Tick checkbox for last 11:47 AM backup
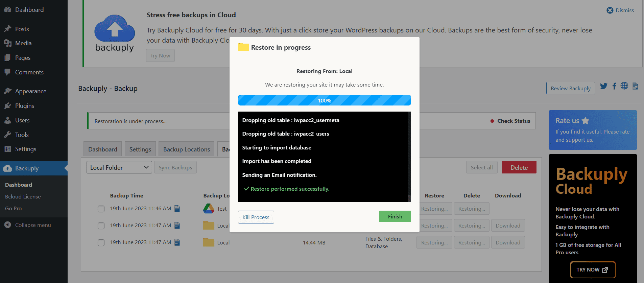644x283 pixels. pos(101,243)
